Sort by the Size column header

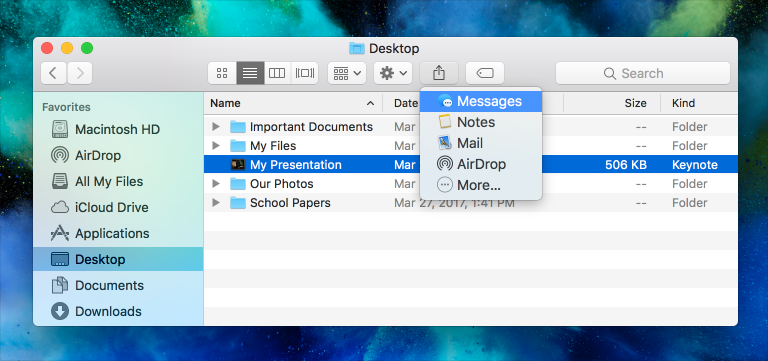point(612,103)
